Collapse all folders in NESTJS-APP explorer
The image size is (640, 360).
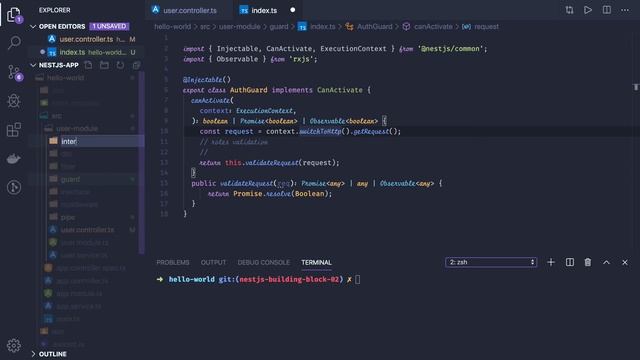tap(136, 65)
